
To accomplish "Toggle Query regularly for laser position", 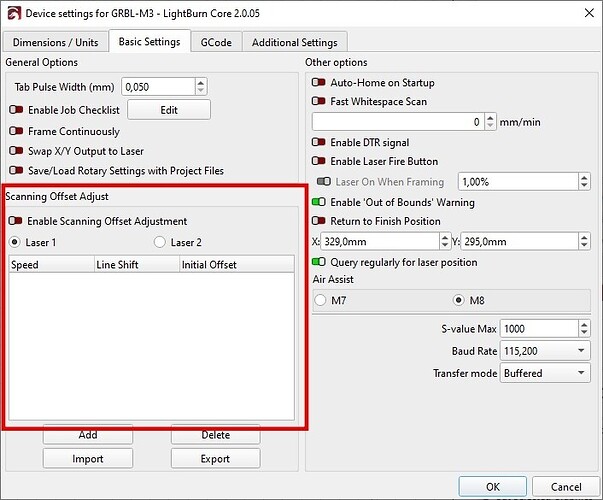I will [x=319, y=262].
